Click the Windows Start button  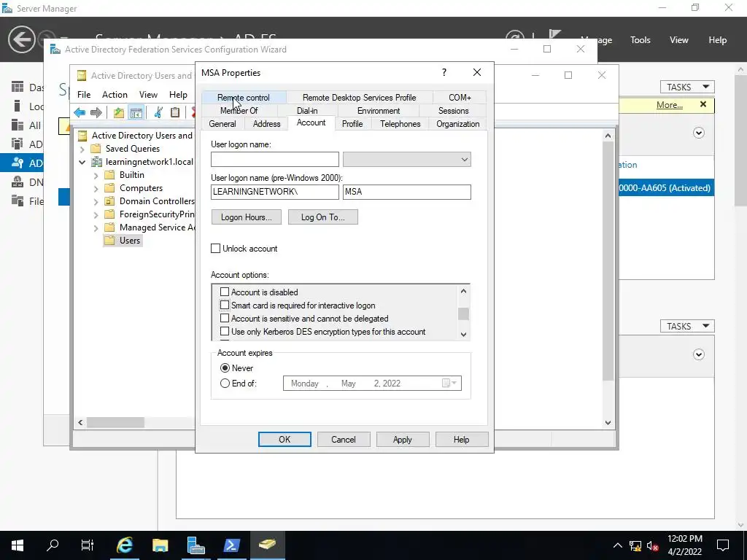[18, 545]
